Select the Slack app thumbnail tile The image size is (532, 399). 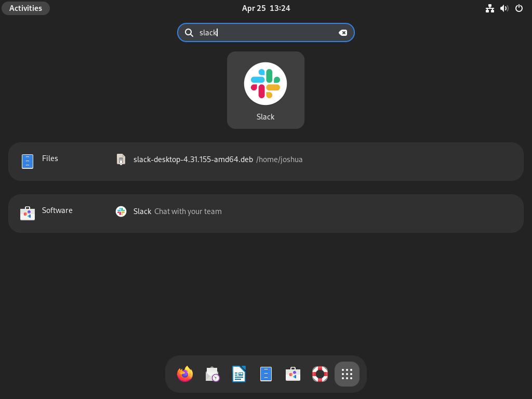click(265, 89)
